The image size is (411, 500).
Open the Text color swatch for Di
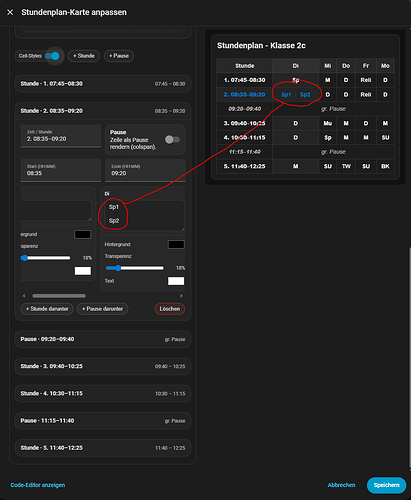(x=176, y=281)
